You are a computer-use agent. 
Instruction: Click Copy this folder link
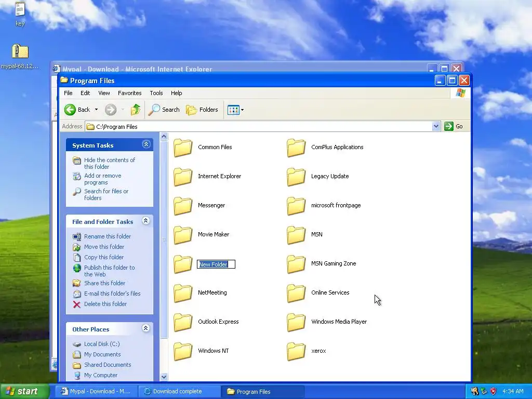point(104,257)
